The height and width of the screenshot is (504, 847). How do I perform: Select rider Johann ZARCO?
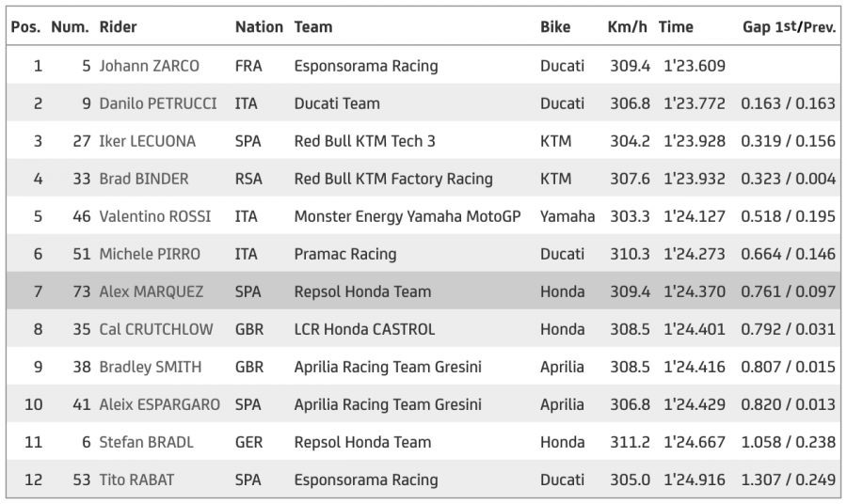tap(149, 66)
